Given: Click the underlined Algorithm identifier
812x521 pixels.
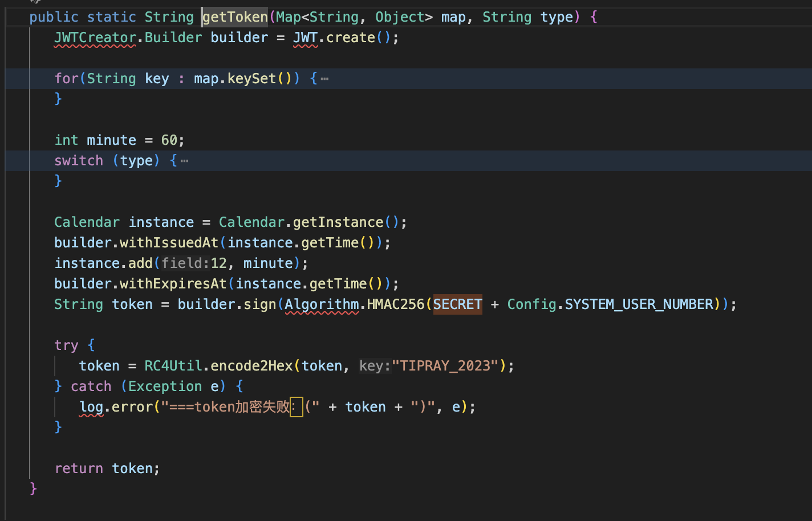Looking at the screenshot, I should 322,304.
